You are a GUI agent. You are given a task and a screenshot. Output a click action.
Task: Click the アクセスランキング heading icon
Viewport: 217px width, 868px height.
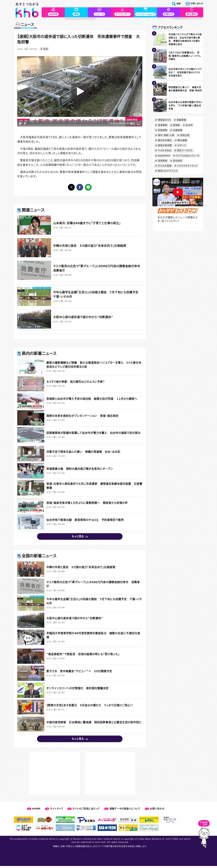coord(155,27)
